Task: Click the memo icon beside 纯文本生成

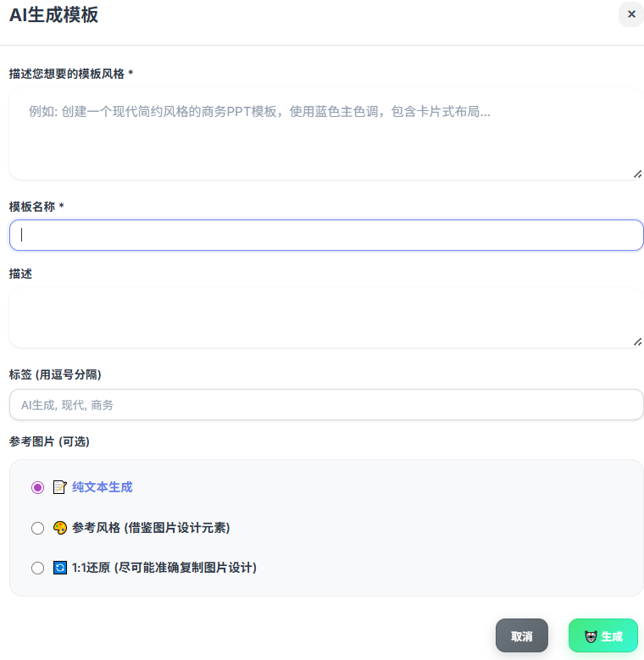Action: pyautogui.click(x=60, y=487)
